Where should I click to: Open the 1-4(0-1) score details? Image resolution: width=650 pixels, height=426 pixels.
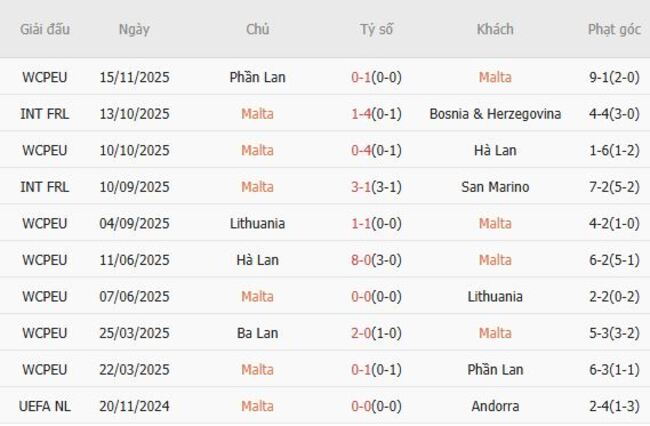[x=377, y=114]
